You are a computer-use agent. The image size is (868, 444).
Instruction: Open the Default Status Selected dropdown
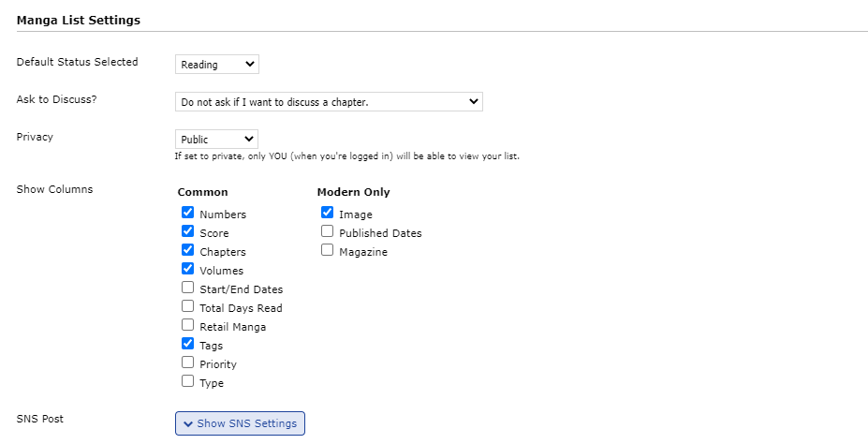(216, 65)
